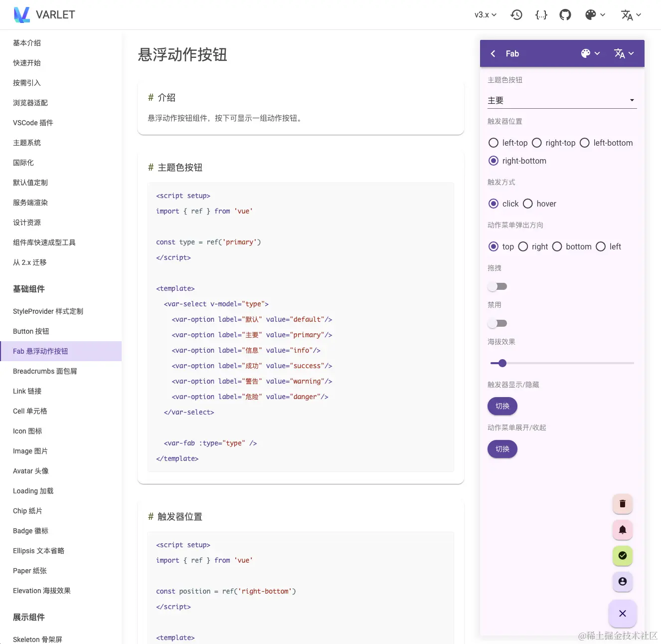Adjust the 海拔效果 elevation slider handle
Screen dimensions: 661x644
point(502,363)
